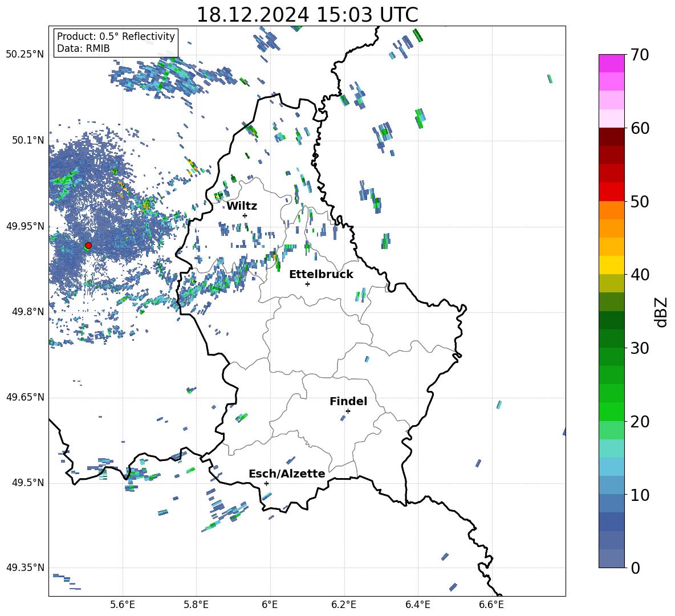Click the 40 value on colorbar
The image size is (675, 616).
(640, 275)
